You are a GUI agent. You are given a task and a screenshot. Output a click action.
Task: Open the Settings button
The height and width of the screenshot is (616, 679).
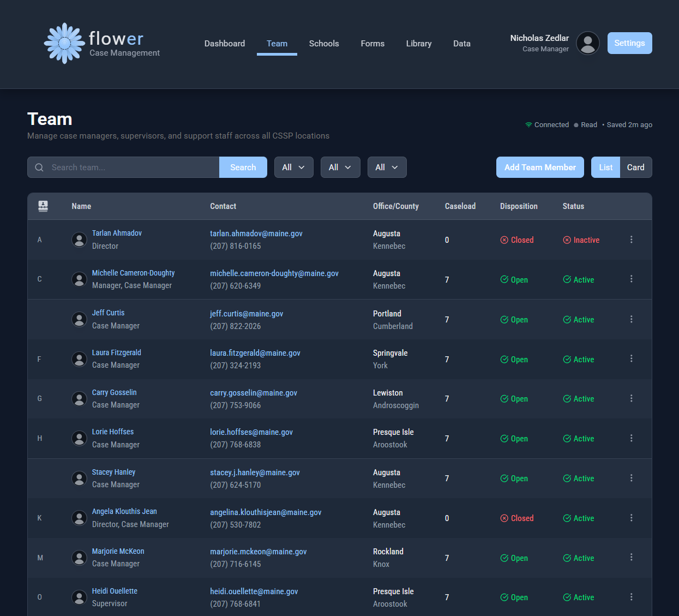pos(629,43)
